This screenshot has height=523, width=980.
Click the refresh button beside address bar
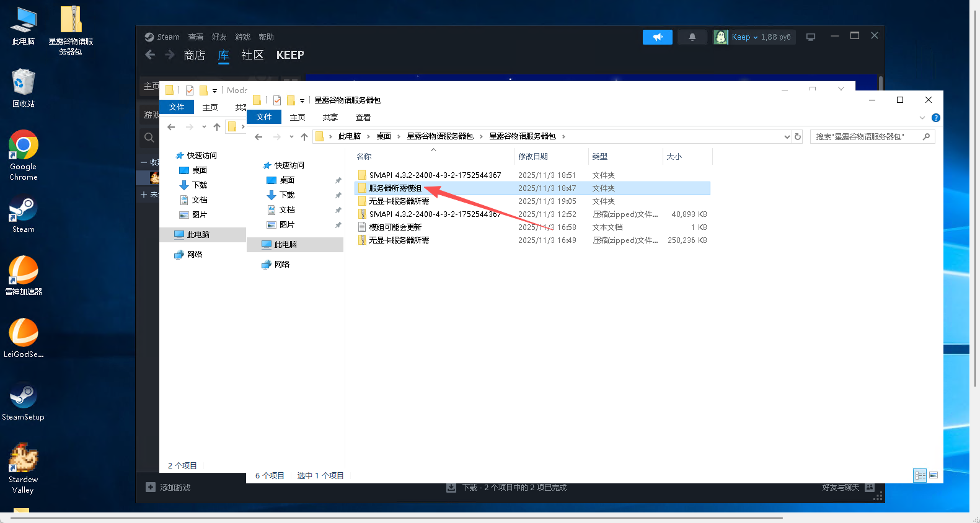click(x=798, y=136)
